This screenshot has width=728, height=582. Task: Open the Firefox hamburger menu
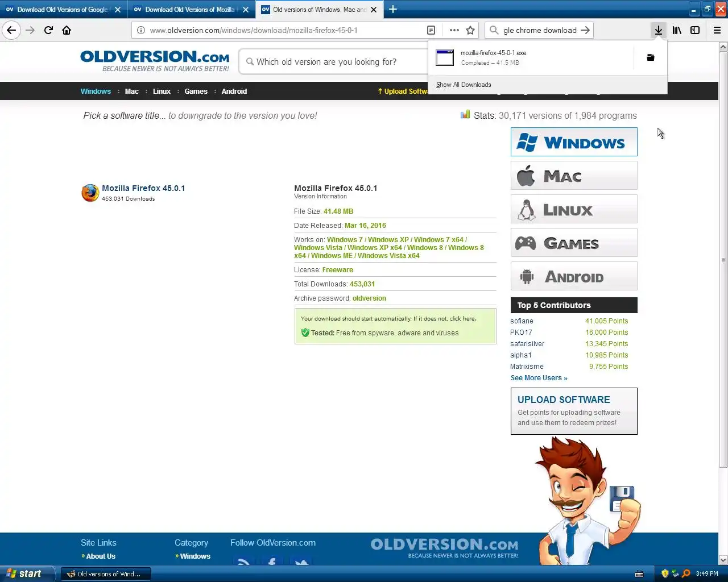pyautogui.click(x=717, y=30)
